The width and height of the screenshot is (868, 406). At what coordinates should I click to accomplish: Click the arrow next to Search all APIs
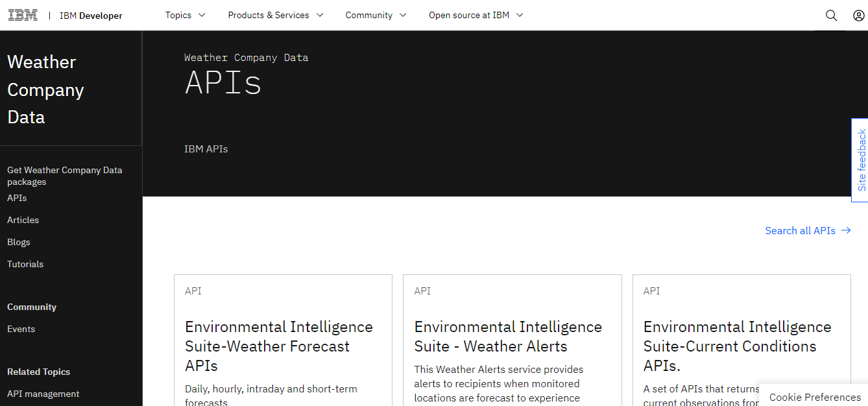[846, 230]
